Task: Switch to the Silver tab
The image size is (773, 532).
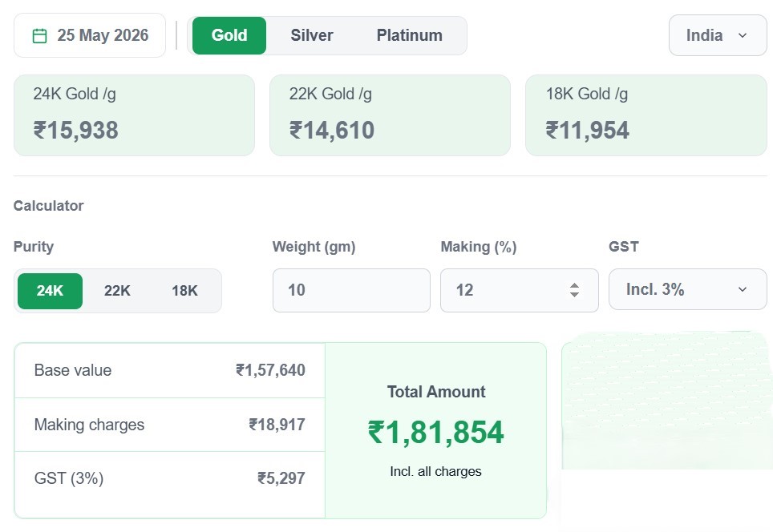Action: (x=312, y=35)
